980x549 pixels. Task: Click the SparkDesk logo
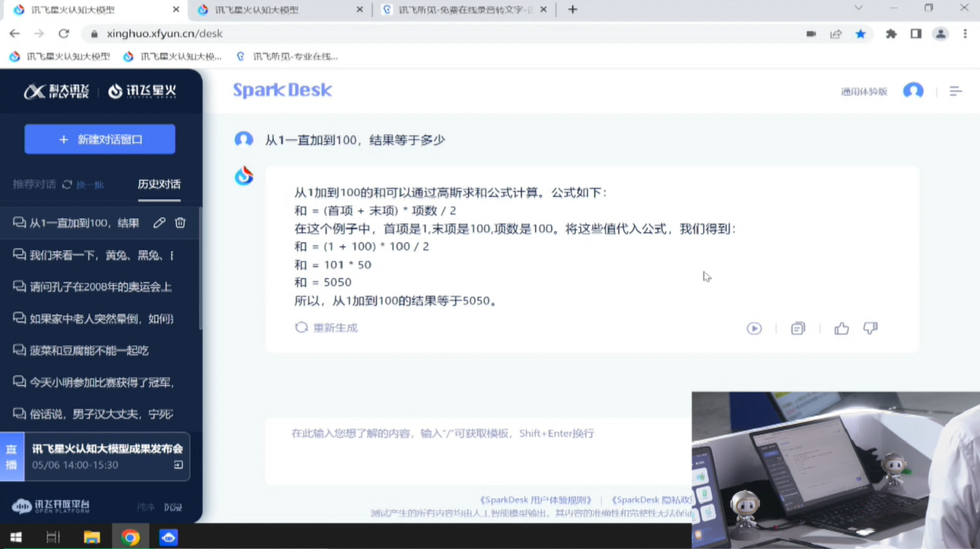click(282, 90)
